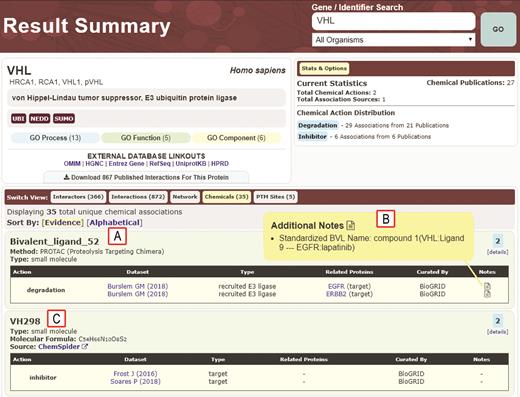
Task: Focus the Gene / Identifier search field
Action: [393, 21]
